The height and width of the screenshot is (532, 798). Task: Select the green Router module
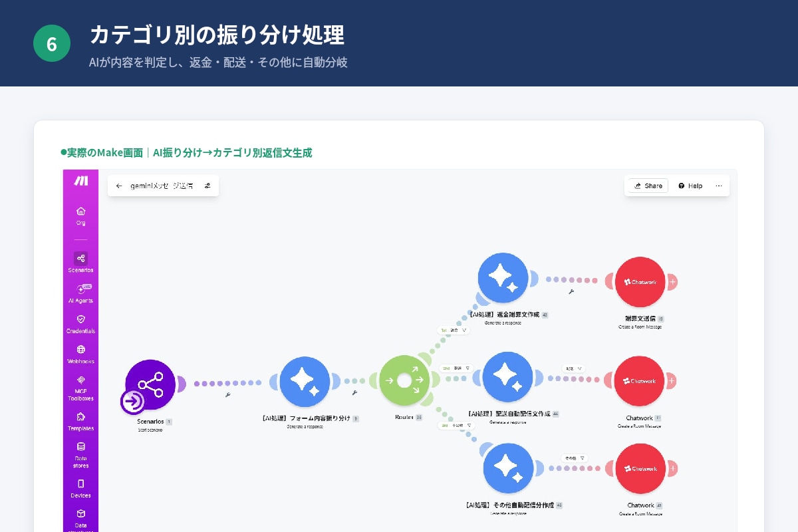pos(404,381)
